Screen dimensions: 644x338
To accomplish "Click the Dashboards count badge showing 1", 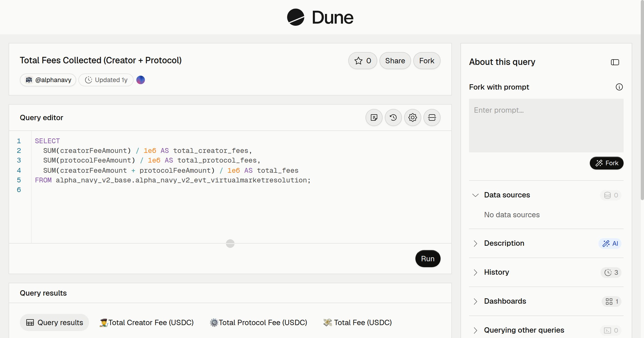I will tap(612, 301).
